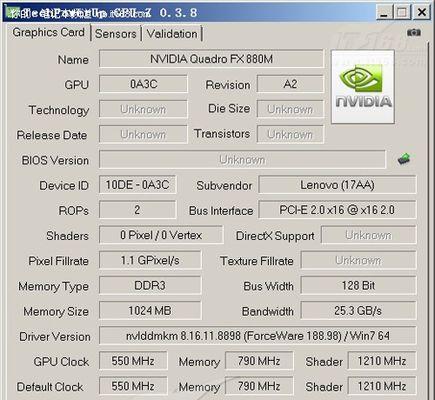Click the Texture Fillrate Unknown field

tap(358, 260)
